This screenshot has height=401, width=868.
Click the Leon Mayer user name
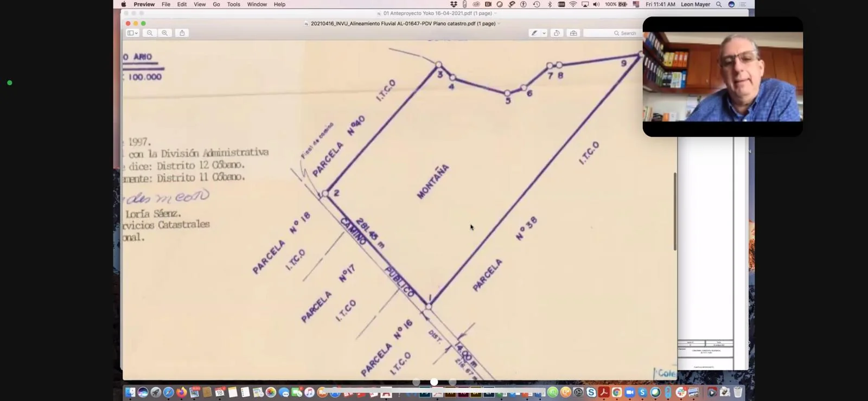[x=695, y=4]
